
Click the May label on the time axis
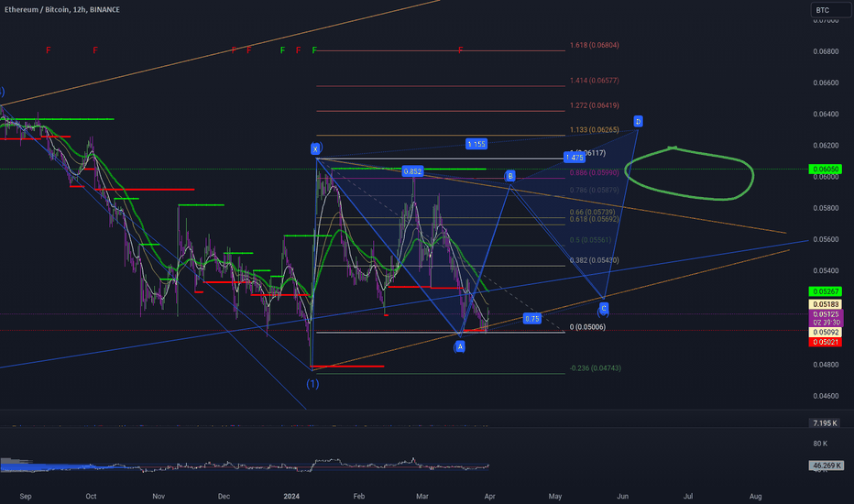tap(555, 497)
